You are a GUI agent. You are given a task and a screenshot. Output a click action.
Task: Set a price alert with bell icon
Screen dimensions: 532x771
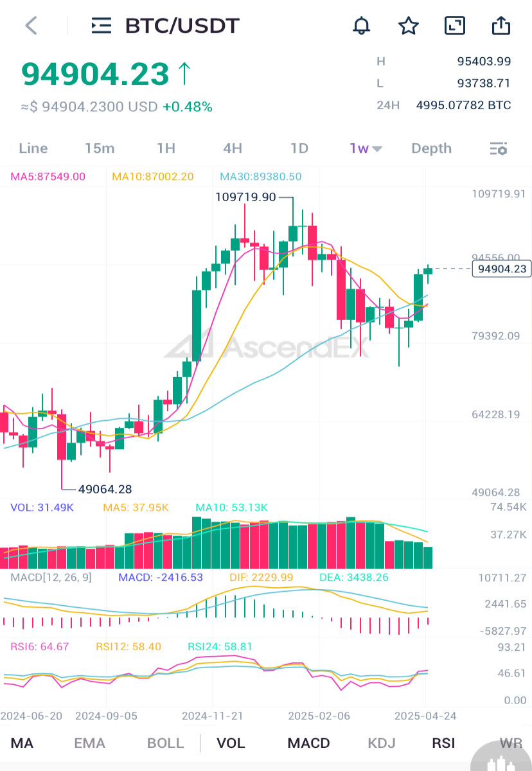click(362, 26)
